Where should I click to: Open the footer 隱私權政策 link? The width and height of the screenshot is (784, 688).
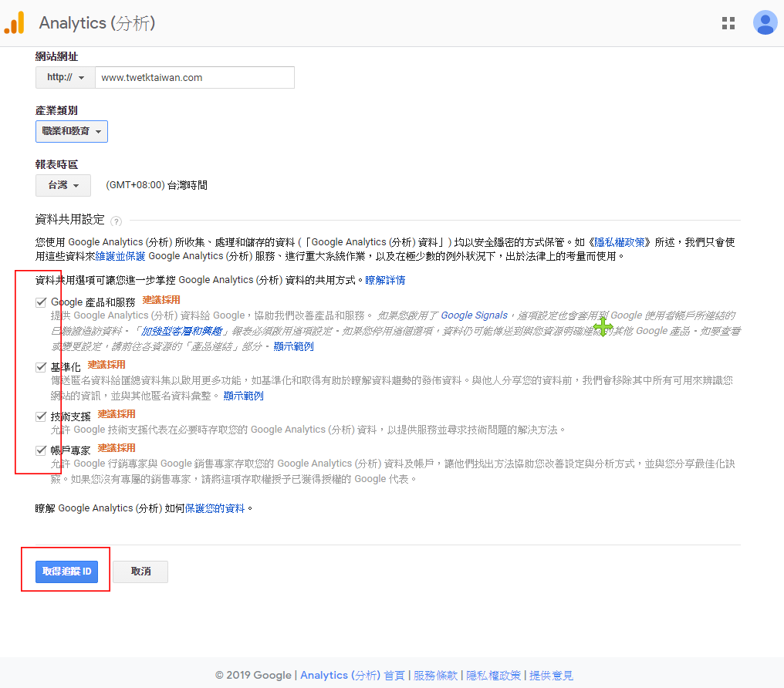[494, 676]
